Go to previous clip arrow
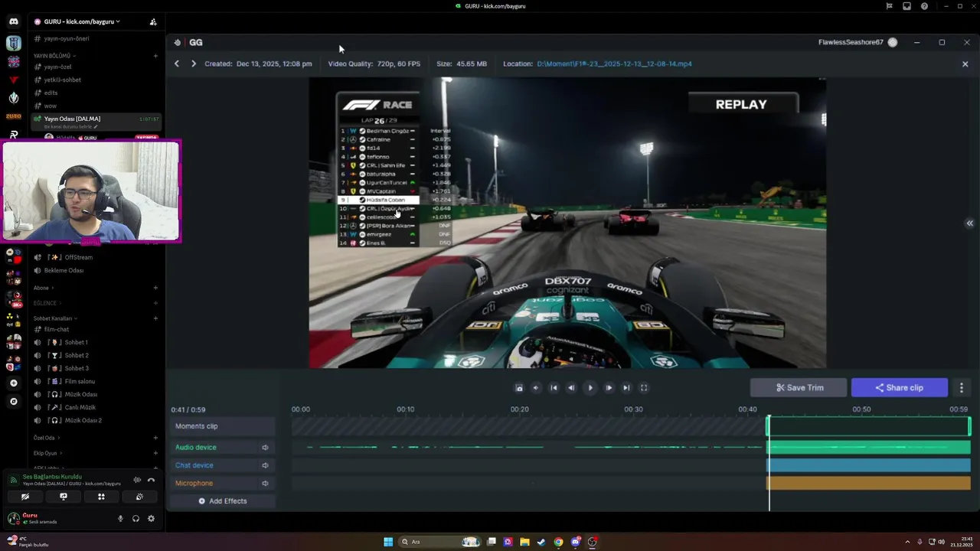The height and width of the screenshot is (551, 980). tap(177, 64)
